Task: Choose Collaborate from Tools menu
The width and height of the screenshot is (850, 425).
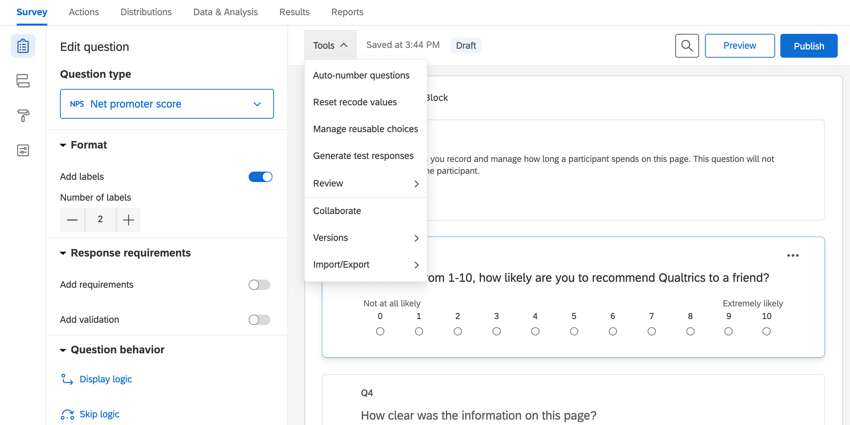Action: (x=366, y=211)
